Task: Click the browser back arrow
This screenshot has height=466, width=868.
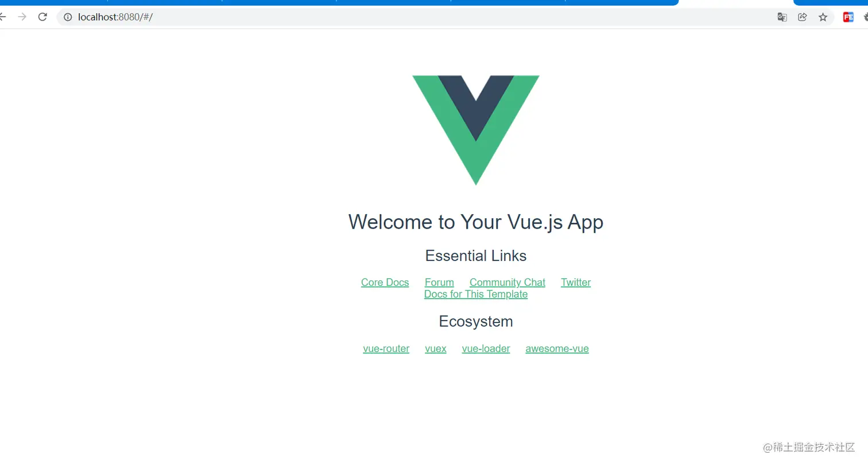Action: (2, 17)
